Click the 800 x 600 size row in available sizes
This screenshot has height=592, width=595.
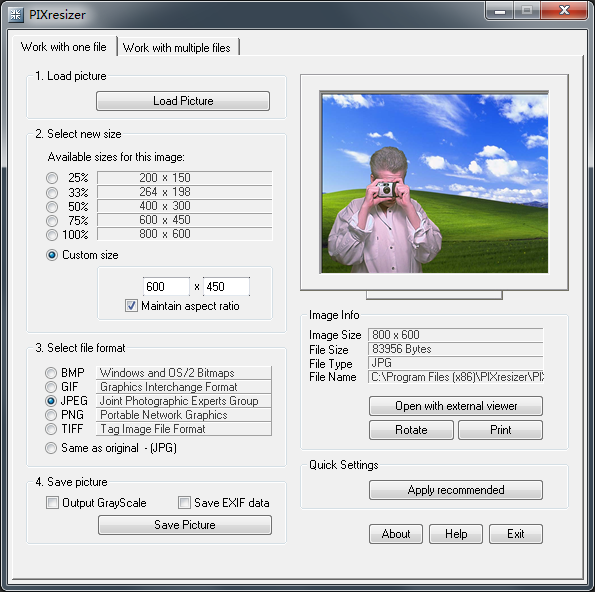tap(185, 234)
